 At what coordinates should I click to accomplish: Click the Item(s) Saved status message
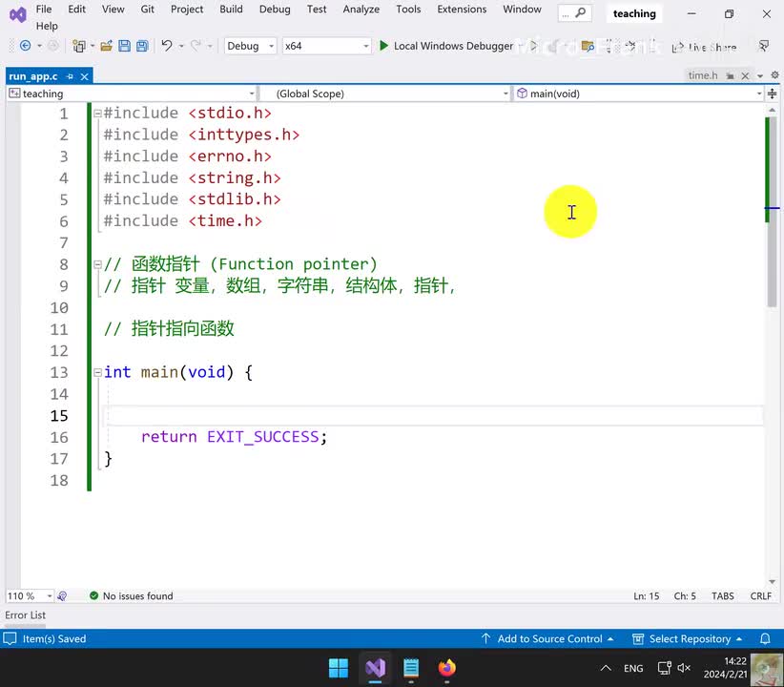pos(54,639)
